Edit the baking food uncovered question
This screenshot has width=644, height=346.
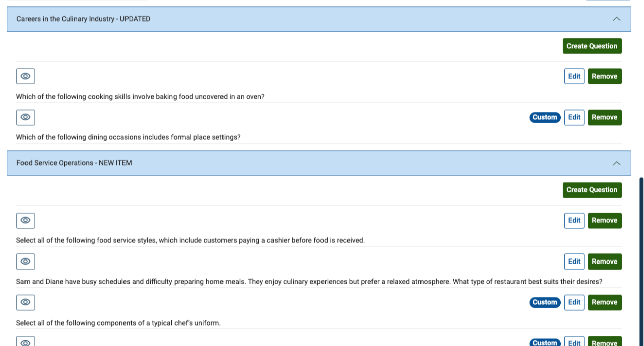click(x=574, y=76)
